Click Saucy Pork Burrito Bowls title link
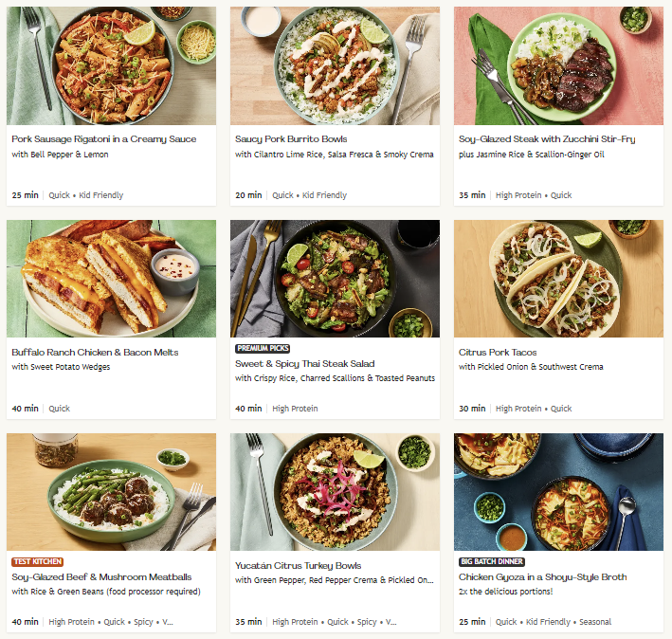The image size is (672, 639). [291, 139]
